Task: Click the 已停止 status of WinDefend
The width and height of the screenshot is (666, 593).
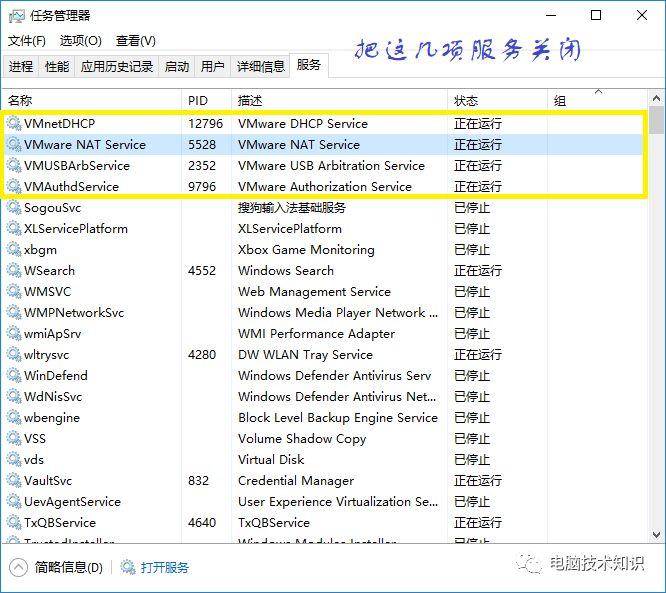Action: point(472,376)
